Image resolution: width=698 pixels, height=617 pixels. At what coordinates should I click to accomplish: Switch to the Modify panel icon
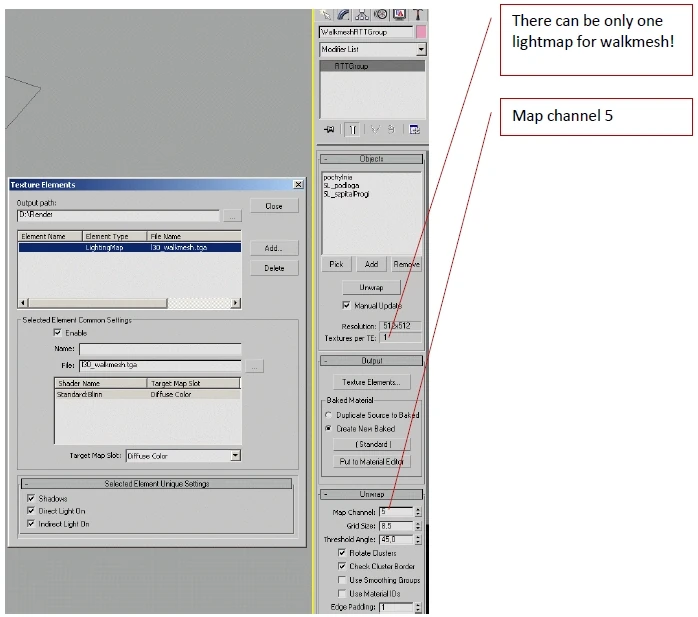pos(343,14)
